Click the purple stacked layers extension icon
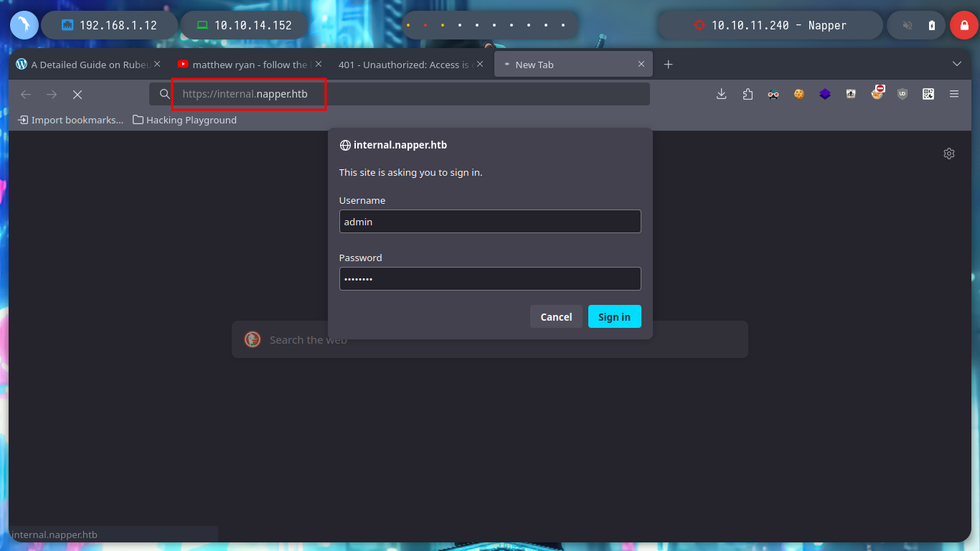The width and height of the screenshot is (980, 551). click(825, 94)
